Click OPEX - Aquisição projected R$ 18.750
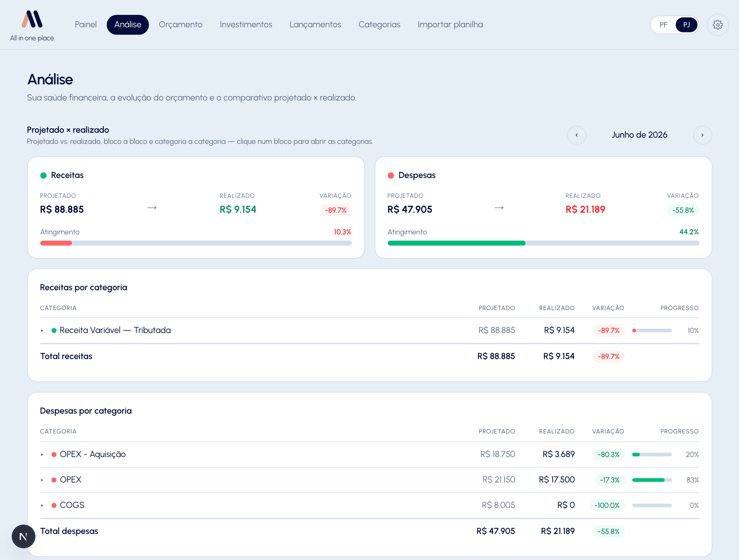This screenshot has height=560, width=739. (x=497, y=454)
